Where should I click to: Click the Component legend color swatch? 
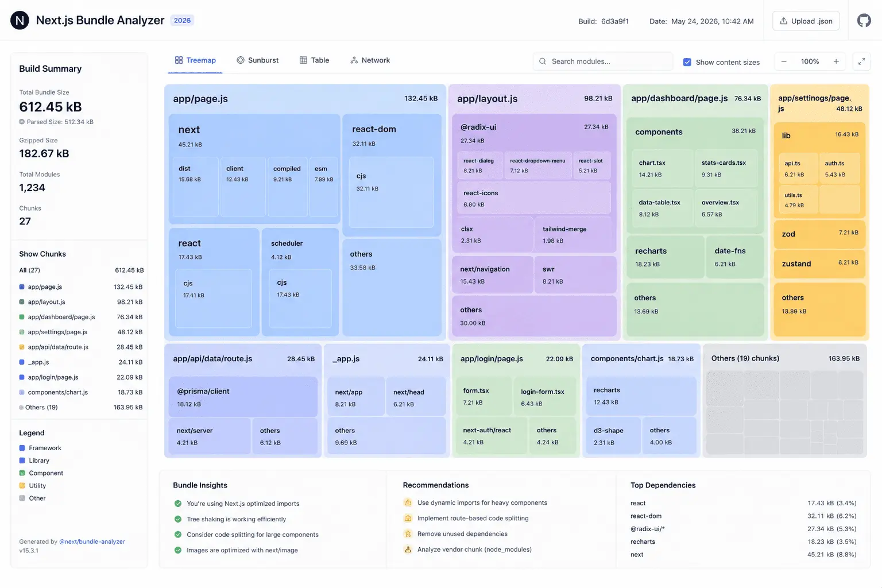point(22,473)
